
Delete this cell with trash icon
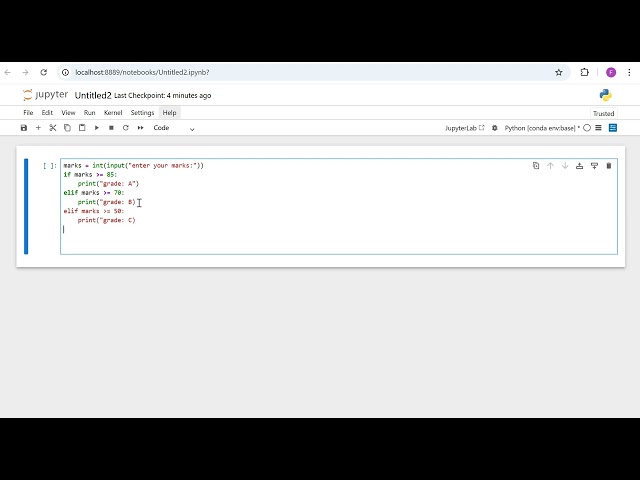[x=609, y=166]
